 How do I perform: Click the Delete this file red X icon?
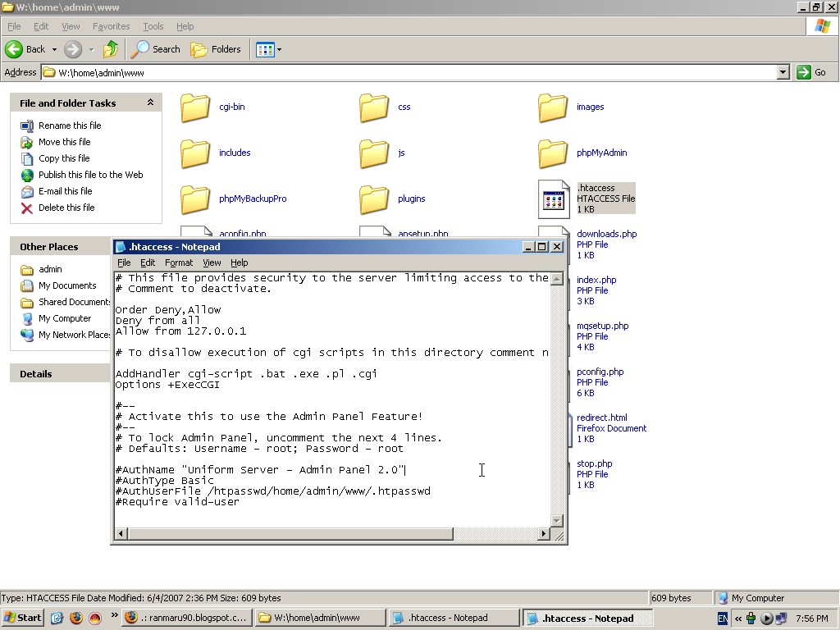click(27, 208)
